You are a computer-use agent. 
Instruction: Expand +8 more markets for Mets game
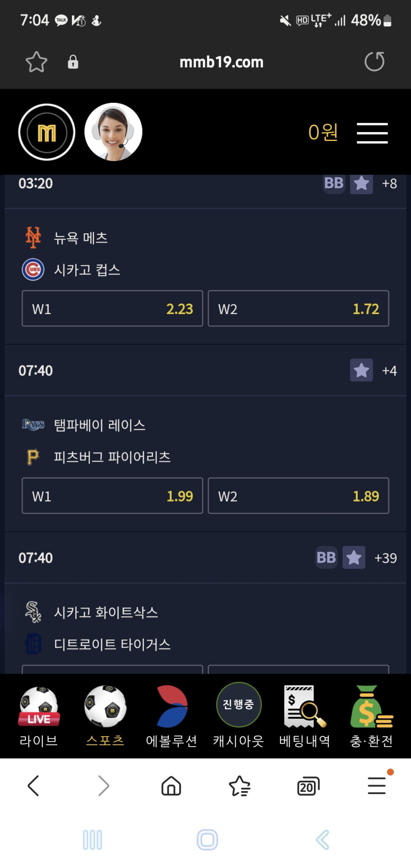pos(389,184)
